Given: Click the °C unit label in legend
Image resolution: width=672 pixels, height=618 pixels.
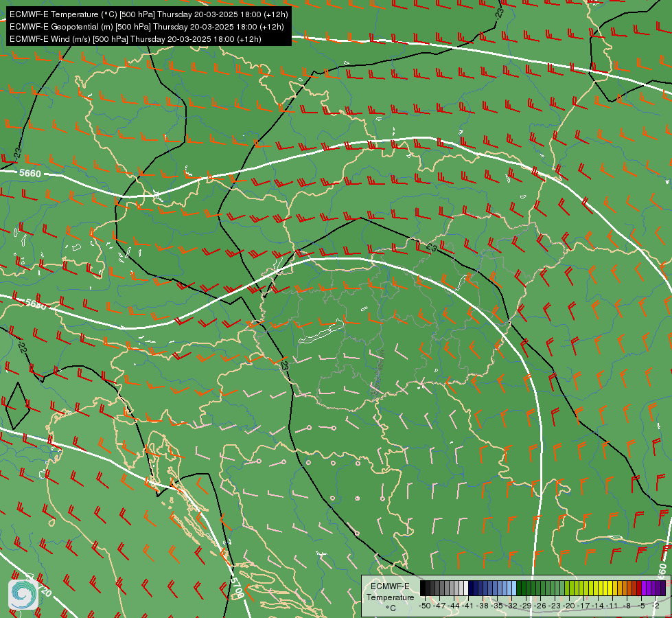Looking at the screenshot, I should click(391, 608).
